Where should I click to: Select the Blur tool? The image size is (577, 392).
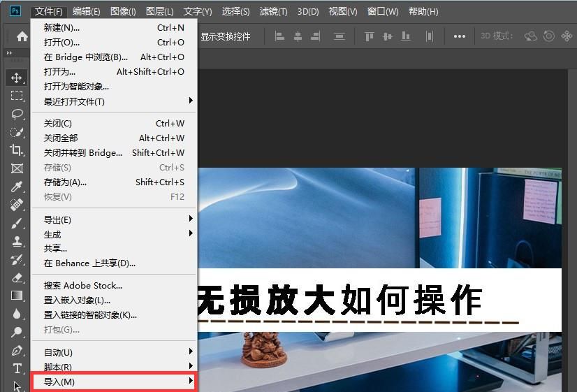[x=17, y=314]
